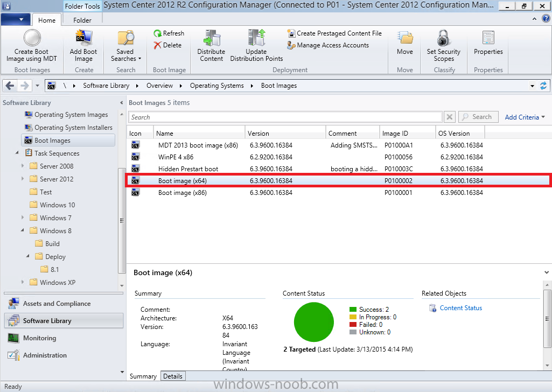Open the blue application menu button

[x=16, y=19]
